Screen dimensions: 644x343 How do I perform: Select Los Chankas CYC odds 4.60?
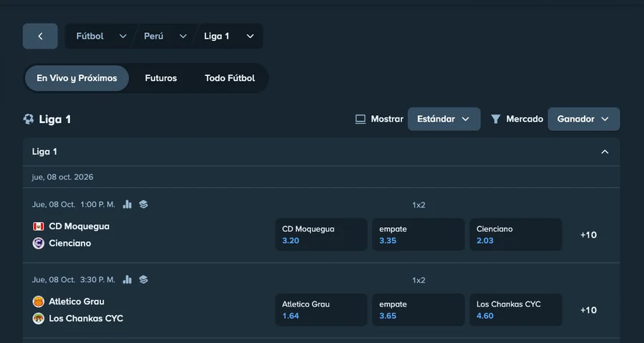pyautogui.click(x=515, y=310)
